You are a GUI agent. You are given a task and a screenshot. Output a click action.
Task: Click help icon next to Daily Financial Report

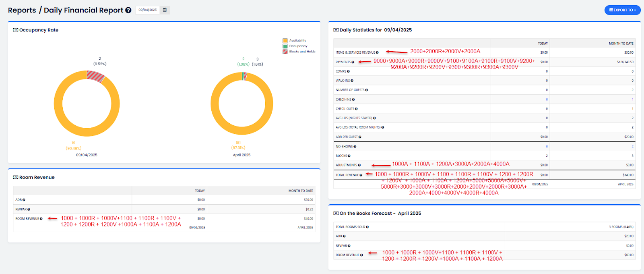(128, 10)
